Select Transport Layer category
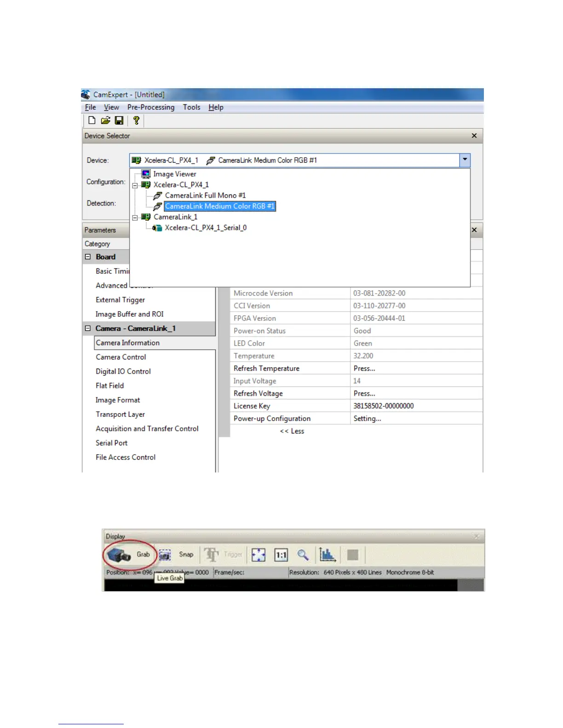 [121, 414]
